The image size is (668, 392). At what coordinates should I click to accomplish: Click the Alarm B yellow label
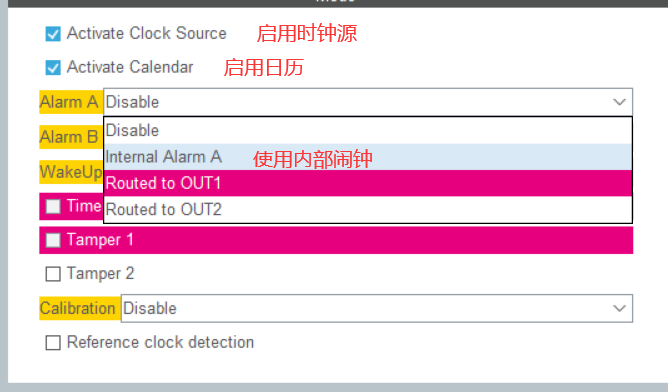point(71,137)
